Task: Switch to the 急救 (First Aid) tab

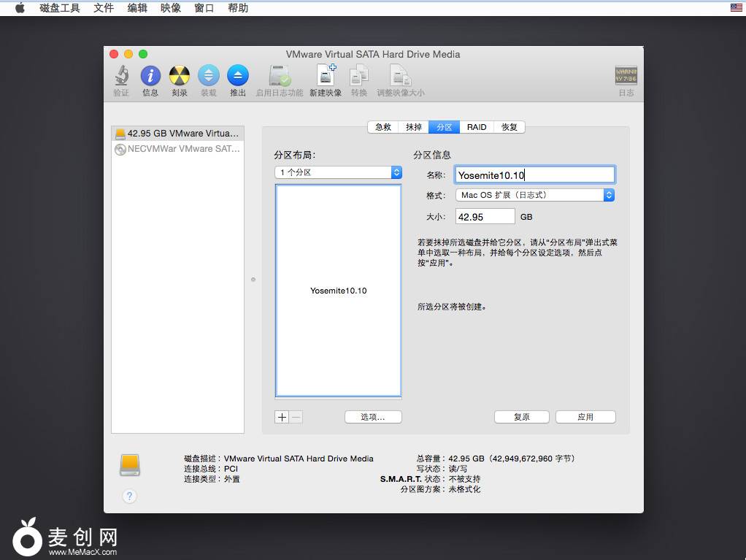Action: [x=383, y=127]
